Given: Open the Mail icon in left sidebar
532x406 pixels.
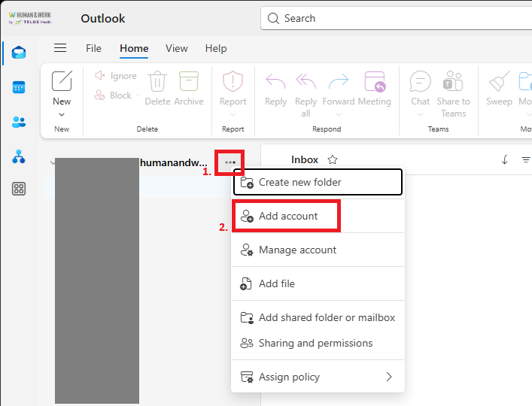Looking at the screenshot, I should coord(19,53).
